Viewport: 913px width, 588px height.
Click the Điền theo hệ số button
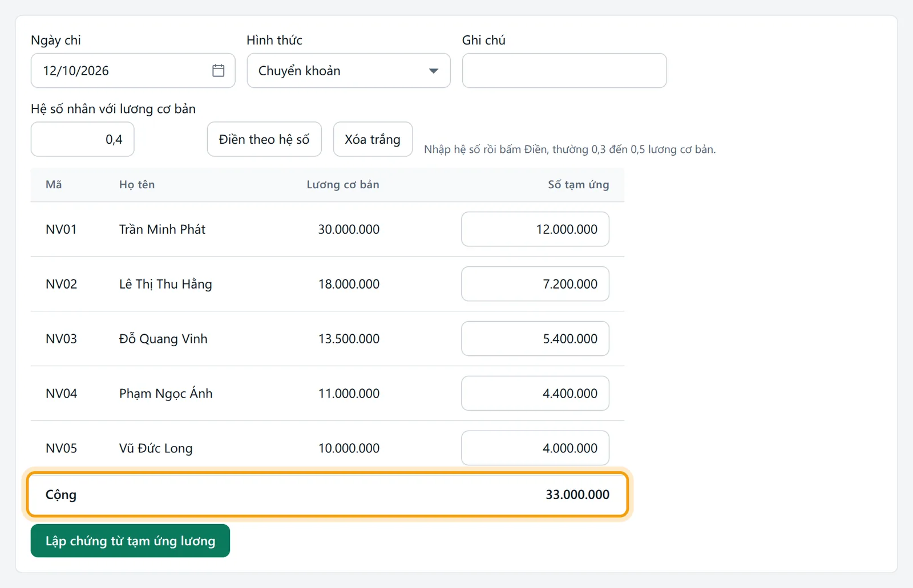[264, 139]
